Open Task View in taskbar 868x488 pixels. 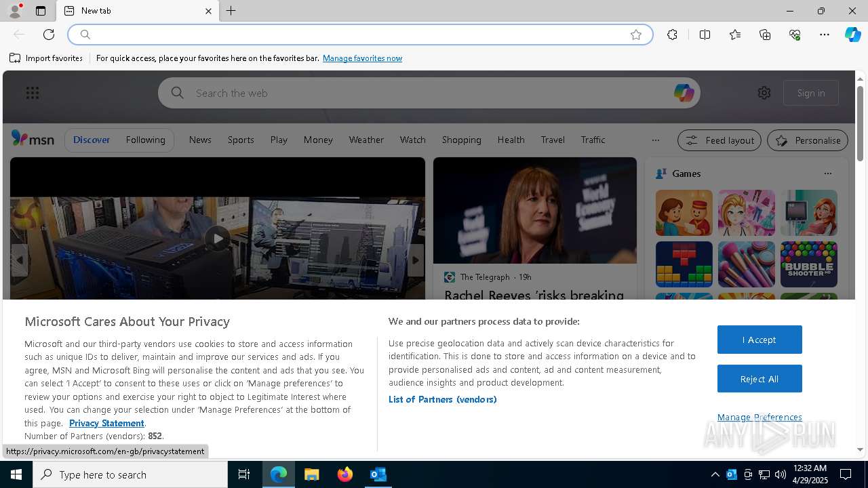click(x=244, y=474)
